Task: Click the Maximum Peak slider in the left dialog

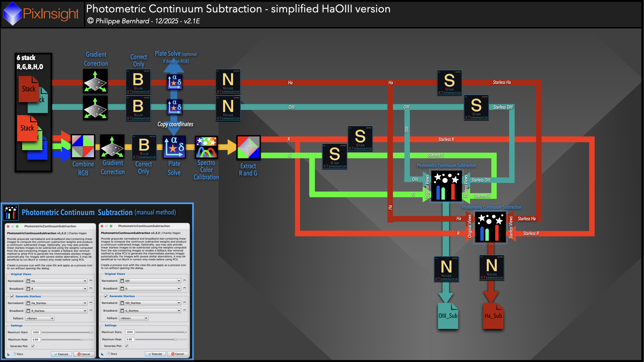Action: [x=81, y=340]
